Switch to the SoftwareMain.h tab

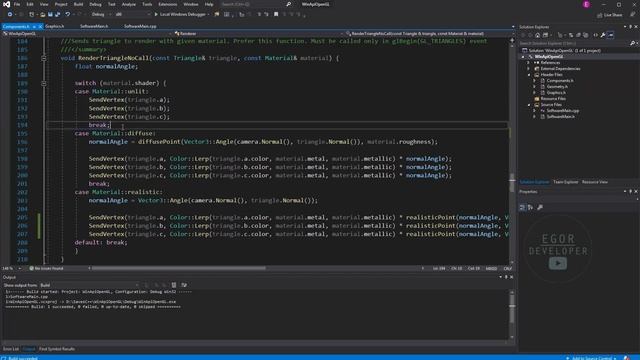pyautogui.click(x=94, y=26)
